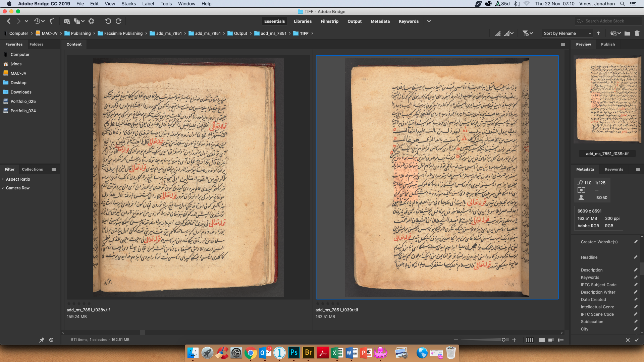Open the Stacks menu
The width and height of the screenshot is (644, 362).
[x=128, y=4]
